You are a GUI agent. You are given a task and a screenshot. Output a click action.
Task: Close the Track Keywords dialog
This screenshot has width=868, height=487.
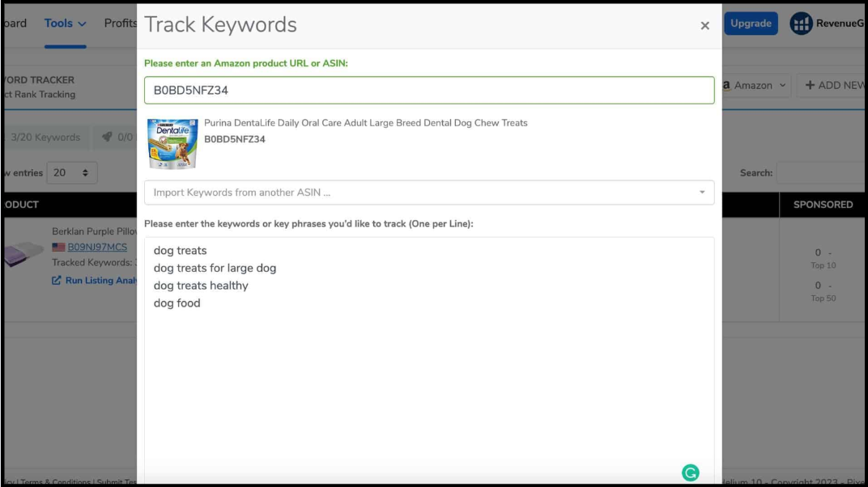pos(704,26)
